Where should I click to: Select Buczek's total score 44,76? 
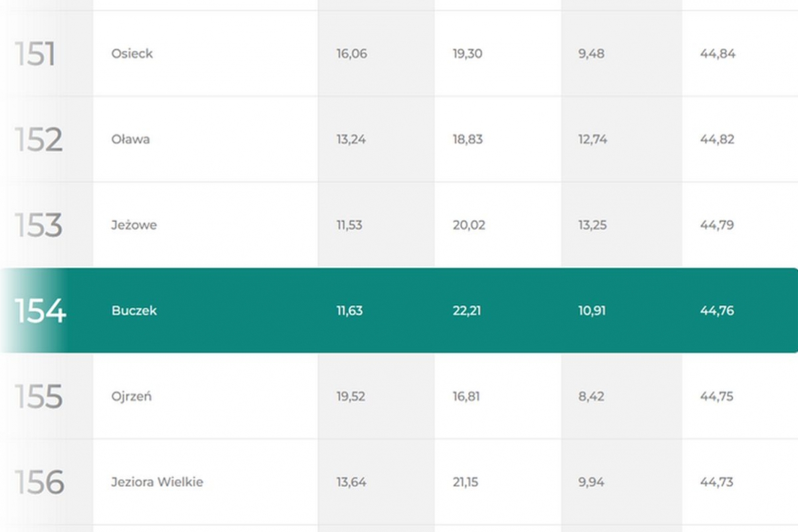click(x=717, y=311)
